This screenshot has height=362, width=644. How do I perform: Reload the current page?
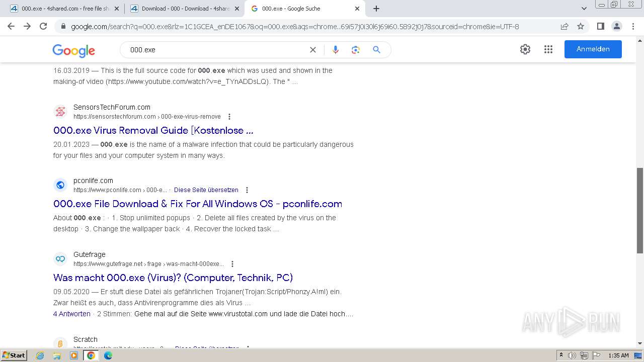[x=43, y=26]
